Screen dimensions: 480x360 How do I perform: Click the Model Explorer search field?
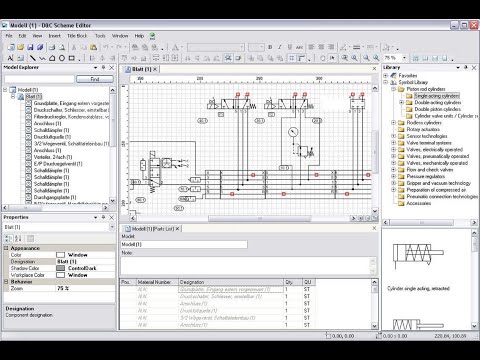pos(39,79)
